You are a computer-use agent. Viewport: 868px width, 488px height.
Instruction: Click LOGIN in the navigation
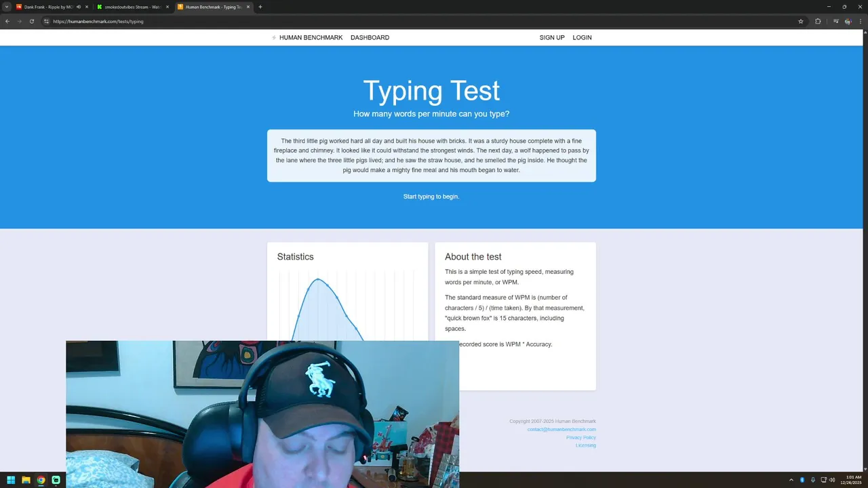click(x=582, y=38)
